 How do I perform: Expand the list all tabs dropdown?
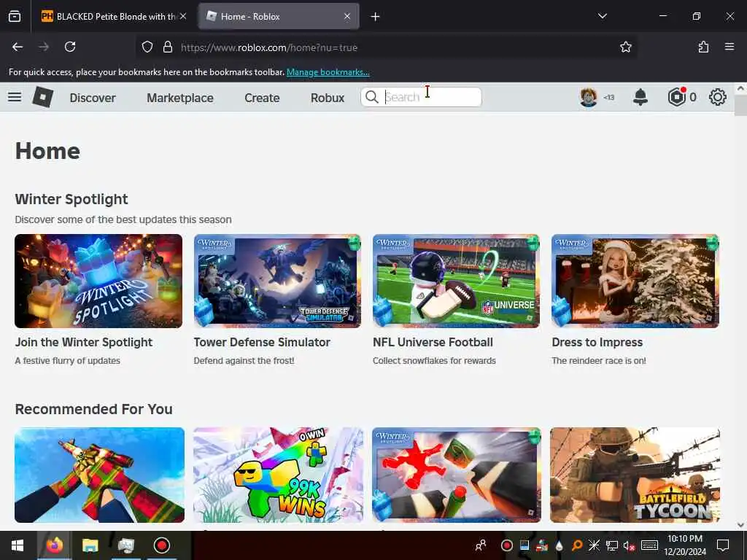click(603, 16)
